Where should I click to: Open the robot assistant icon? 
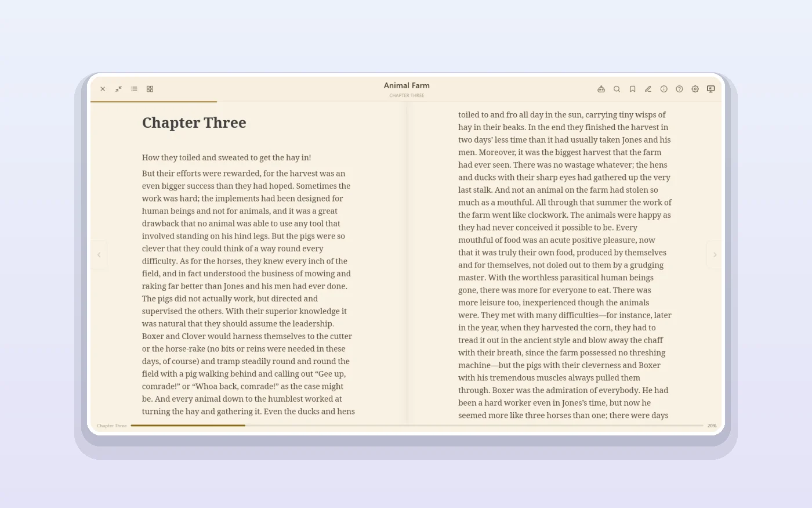click(601, 89)
